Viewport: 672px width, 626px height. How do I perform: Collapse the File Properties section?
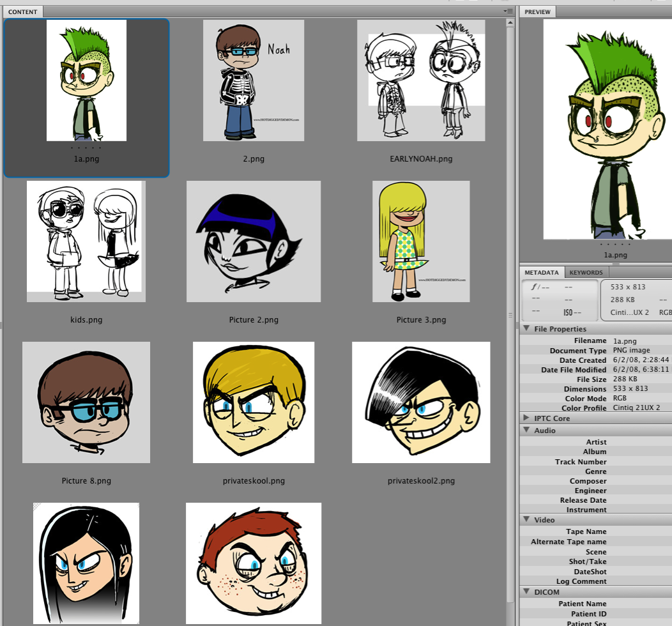click(526, 328)
